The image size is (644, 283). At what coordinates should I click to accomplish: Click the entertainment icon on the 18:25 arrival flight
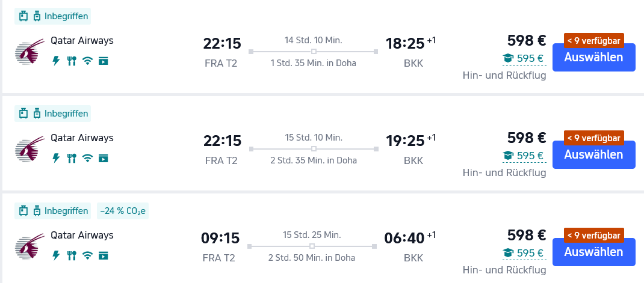pyautogui.click(x=103, y=60)
